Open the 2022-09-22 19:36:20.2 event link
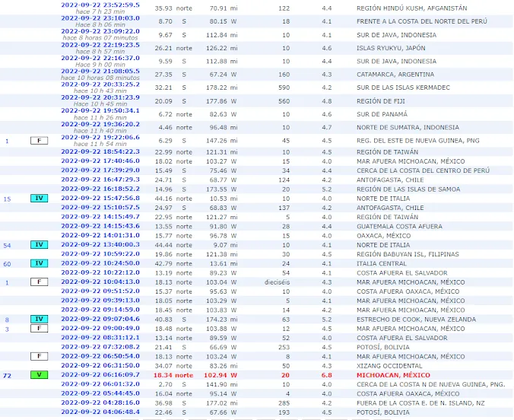Screen dimensions: 514x420 click(x=100, y=124)
